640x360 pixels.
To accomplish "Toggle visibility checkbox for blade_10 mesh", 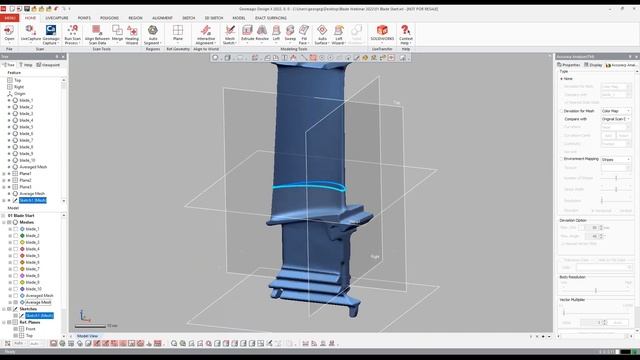I will coord(16,289).
